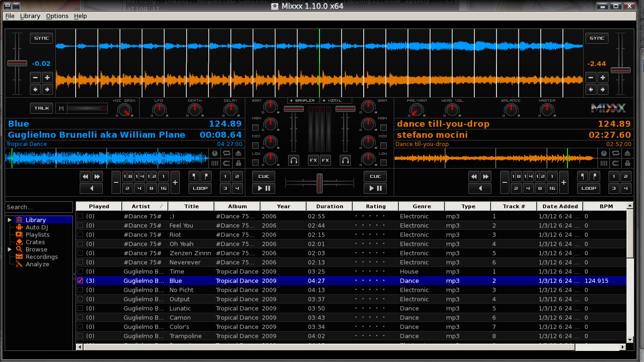Click the crossfader handle
The image size is (644, 362).
319,183
